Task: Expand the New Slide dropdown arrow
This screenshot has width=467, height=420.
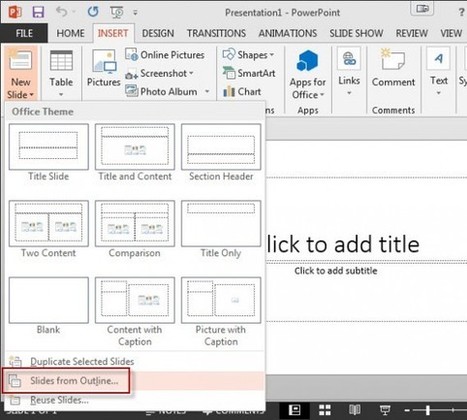Action: (32, 95)
